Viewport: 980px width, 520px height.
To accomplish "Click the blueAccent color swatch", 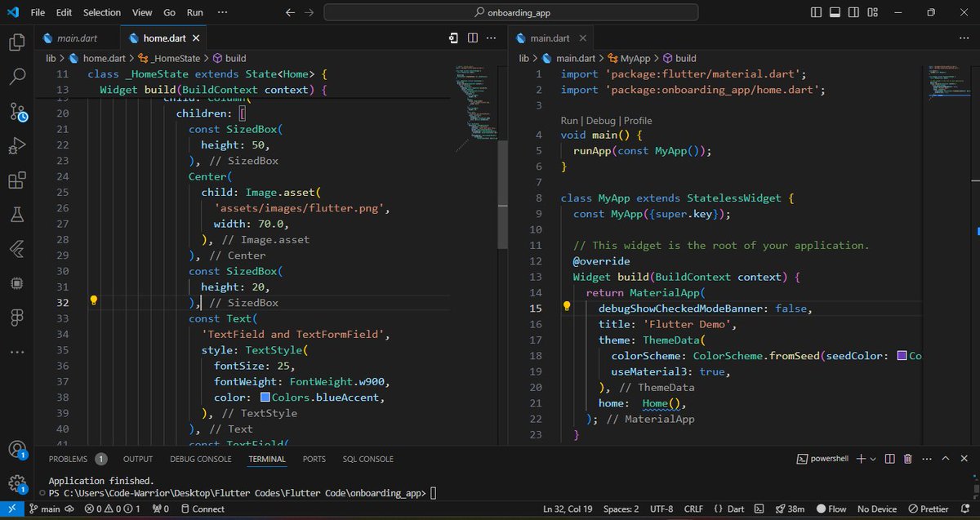I will point(265,398).
